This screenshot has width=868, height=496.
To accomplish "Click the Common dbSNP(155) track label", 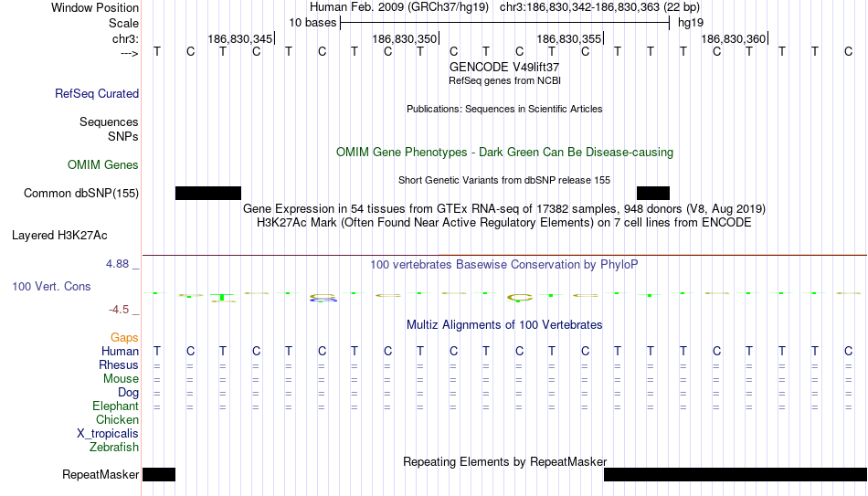I will [81, 194].
